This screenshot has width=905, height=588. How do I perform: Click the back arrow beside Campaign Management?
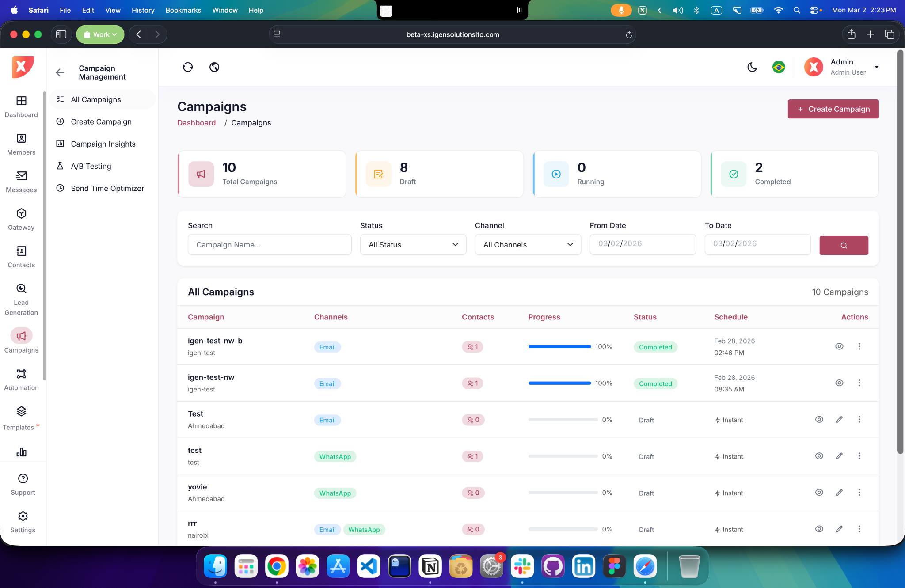click(x=60, y=72)
